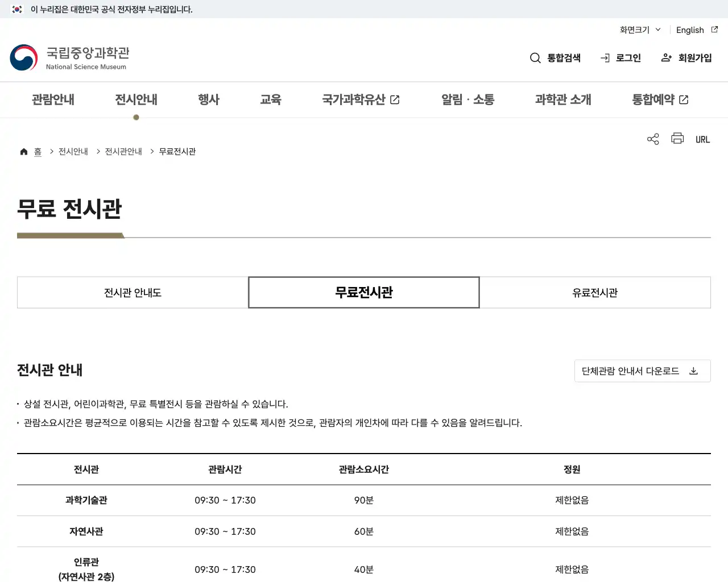Switch to the 유료전시관 tab
The image size is (728, 582).
(x=594, y=292)
